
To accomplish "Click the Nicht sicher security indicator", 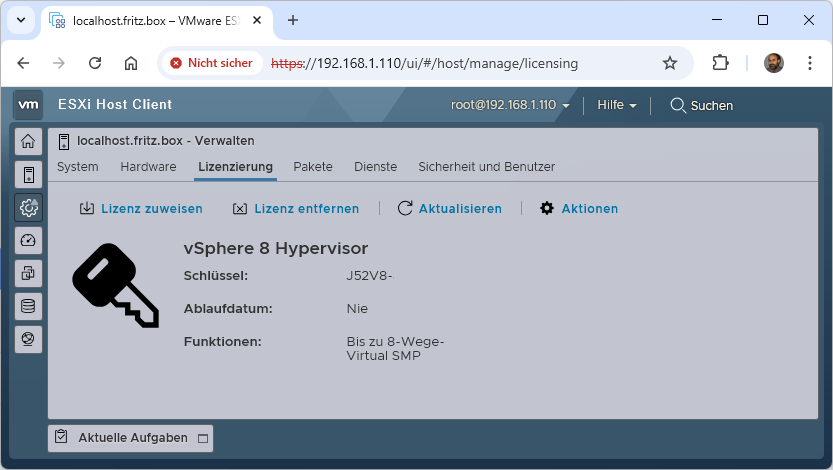I will pos(211,63).
